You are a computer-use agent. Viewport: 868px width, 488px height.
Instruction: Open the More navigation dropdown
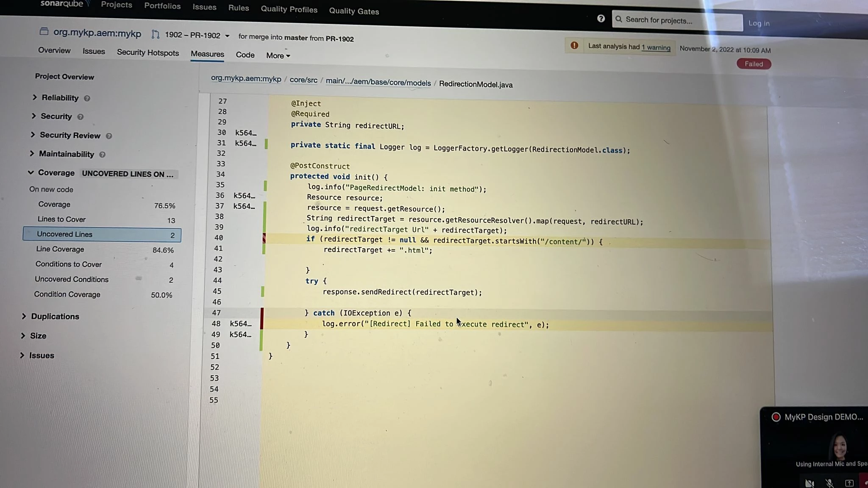278,55
